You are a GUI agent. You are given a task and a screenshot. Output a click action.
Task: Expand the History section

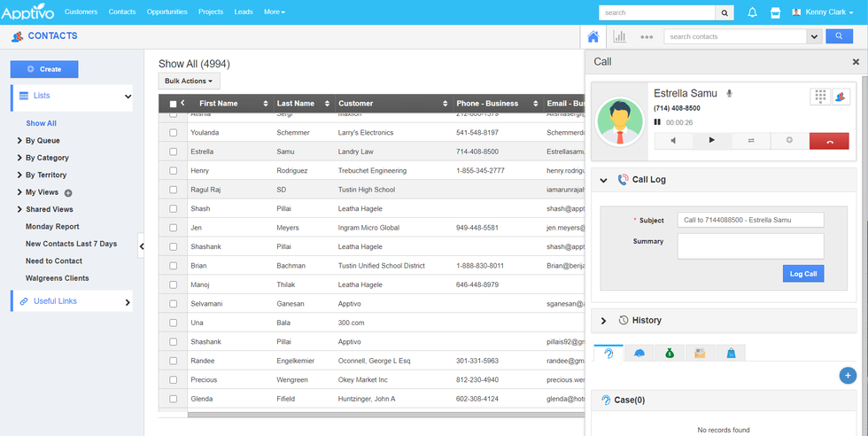coord(604,321)
